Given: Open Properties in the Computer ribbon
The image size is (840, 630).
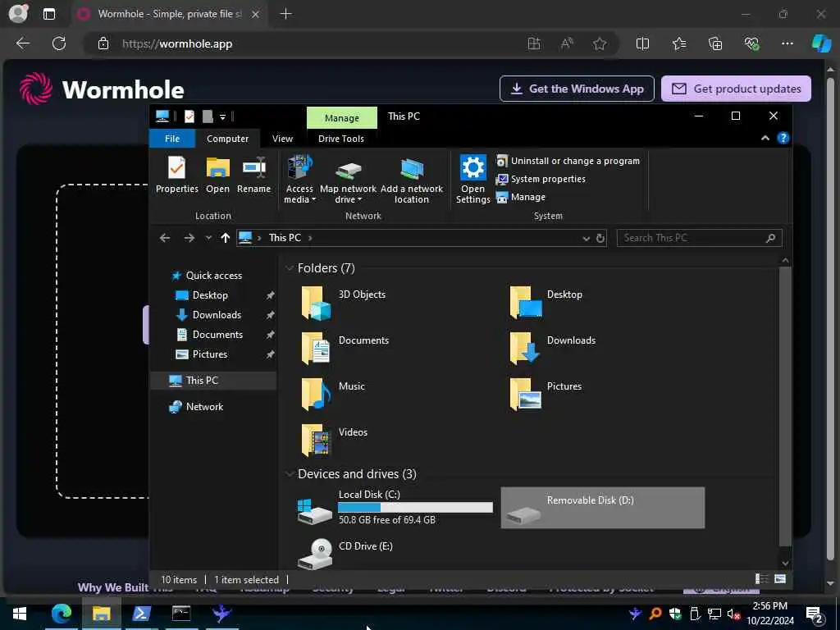Looking at the screenshot, I should click(x=177, y=175).
